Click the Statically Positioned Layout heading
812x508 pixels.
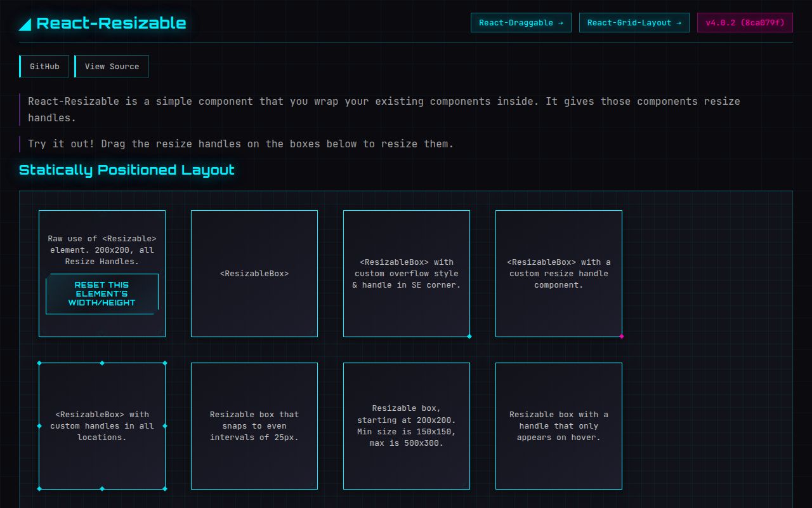tap(127, 170)
